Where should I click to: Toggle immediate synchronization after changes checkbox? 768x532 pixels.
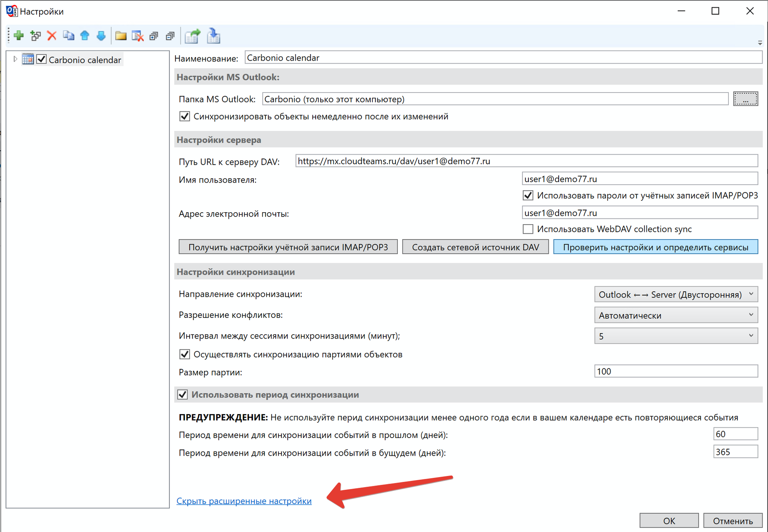pyautogui.click(x=185, y=116)
